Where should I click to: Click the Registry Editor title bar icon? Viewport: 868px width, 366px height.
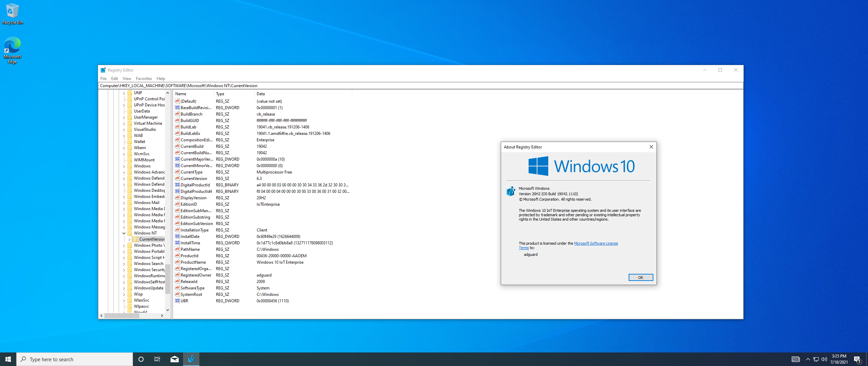tap(103, 70)
